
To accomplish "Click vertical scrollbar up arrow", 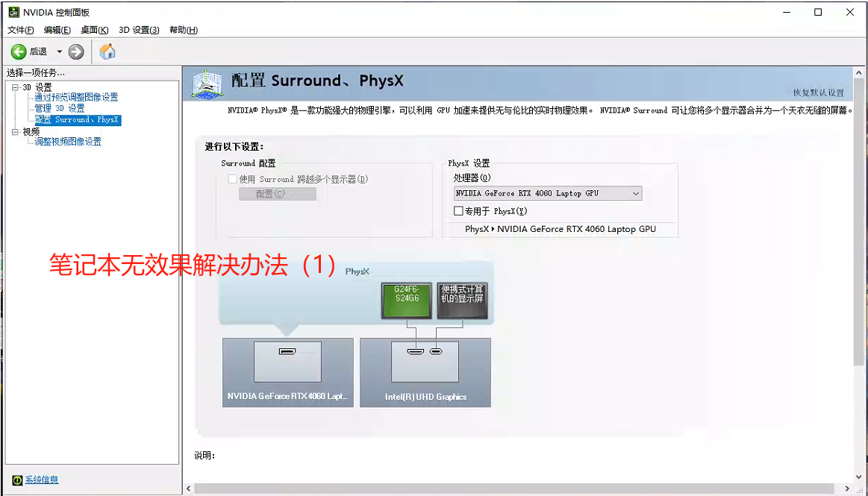I will click(858, 72).
